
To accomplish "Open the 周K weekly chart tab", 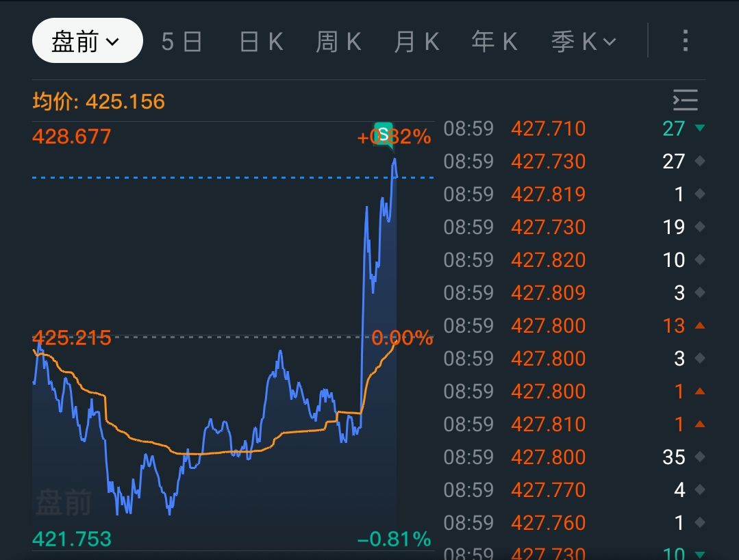I will (x=338, y=42).
